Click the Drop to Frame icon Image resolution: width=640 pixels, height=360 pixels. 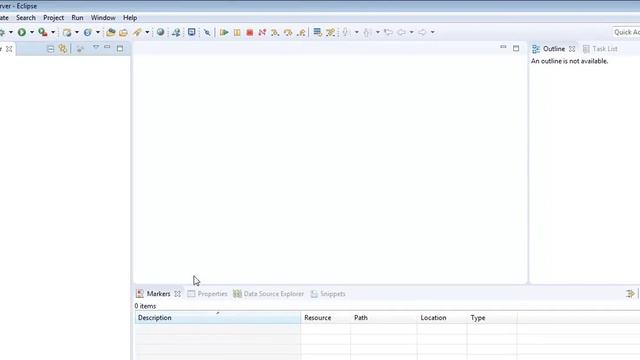click(317, 32)
